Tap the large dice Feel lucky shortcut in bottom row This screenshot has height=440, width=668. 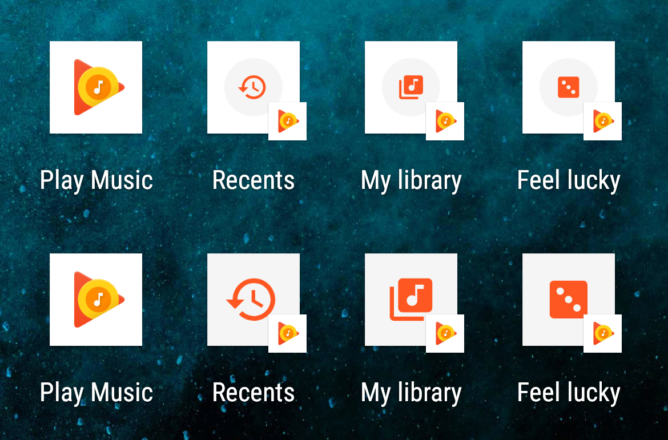pos(569,299)
